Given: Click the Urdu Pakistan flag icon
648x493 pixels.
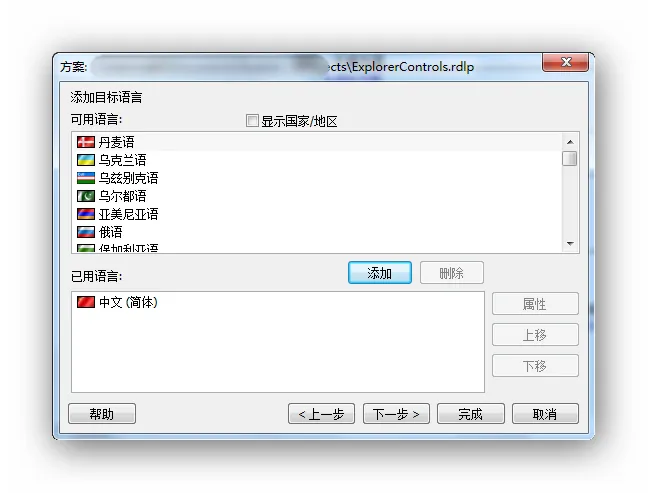Looking at the screenshot, I should [86, 196].
